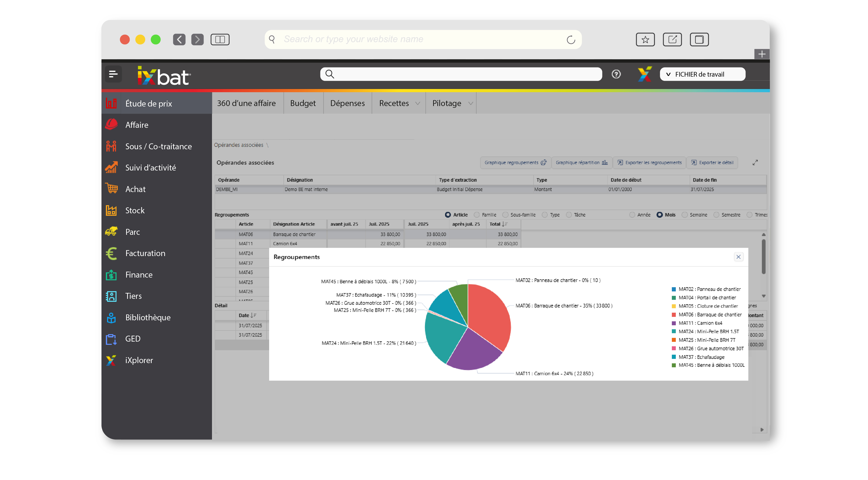The height and width of the screenshot is (480, 868).
Task: Click Exporter les regroupements button
Action: tap(649, 163)
